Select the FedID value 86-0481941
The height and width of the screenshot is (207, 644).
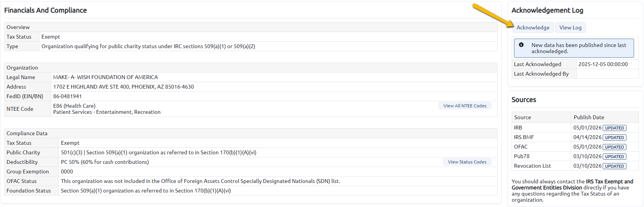click(x=67, y=96)
